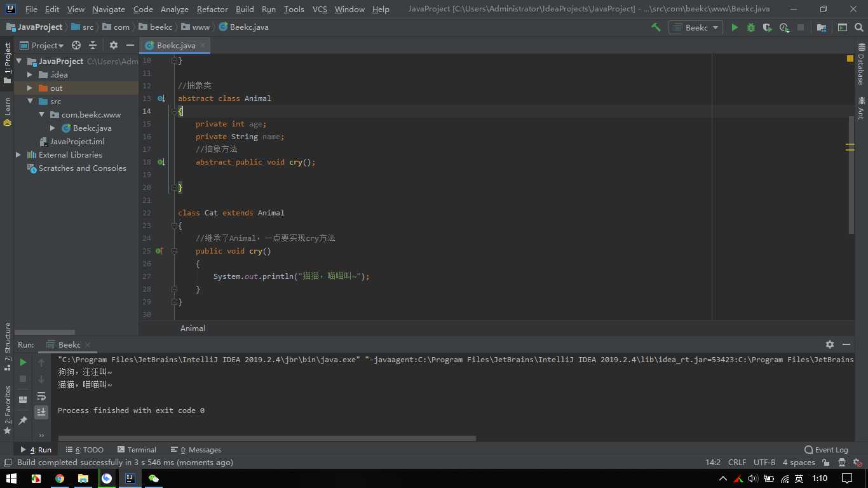This screenshot has height=488, width=868.
Task: Open the 0: Messages tool window
Action: (196, 449)
